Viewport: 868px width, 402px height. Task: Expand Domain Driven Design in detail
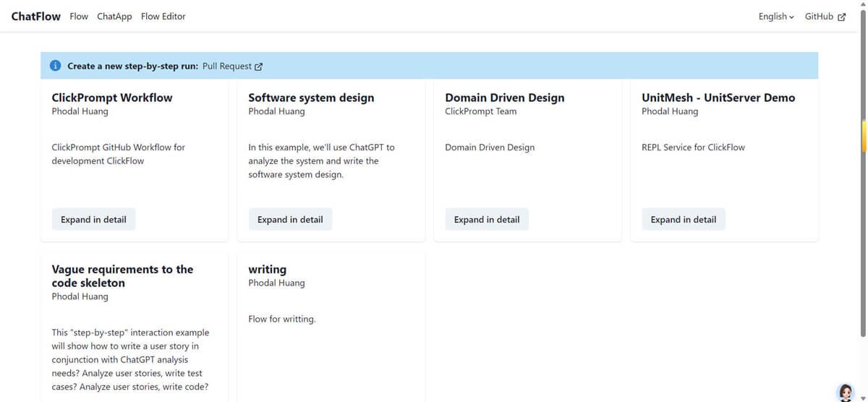(x=487, y=220)
